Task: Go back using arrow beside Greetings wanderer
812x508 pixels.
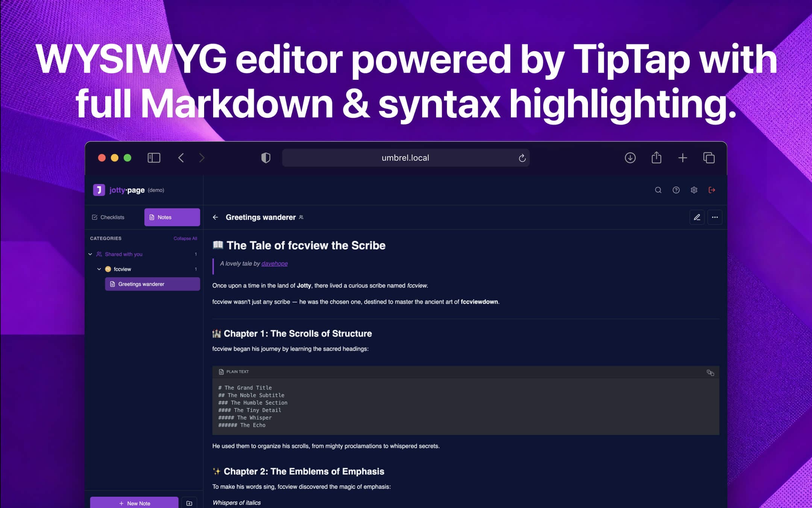Action: 215,217
